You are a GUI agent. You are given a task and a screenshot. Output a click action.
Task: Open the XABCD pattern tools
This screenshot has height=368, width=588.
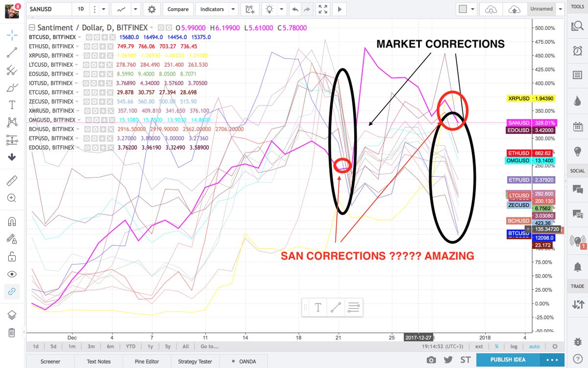point(12,123)
